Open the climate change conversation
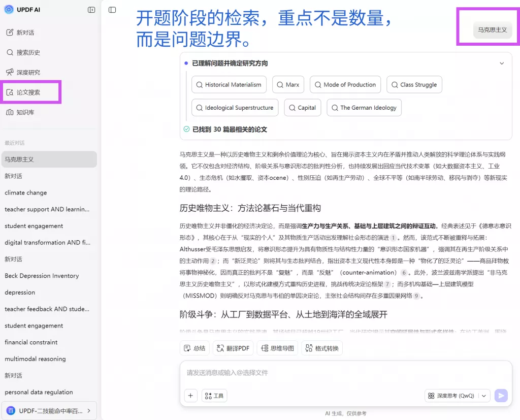 pyautogui.click(x=26, y=192)
